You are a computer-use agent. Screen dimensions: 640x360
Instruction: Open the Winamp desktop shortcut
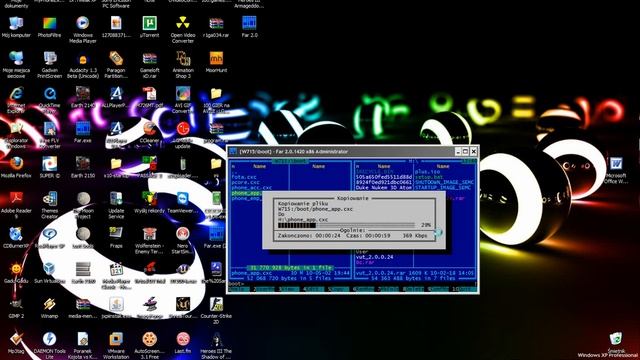(49, 308)
